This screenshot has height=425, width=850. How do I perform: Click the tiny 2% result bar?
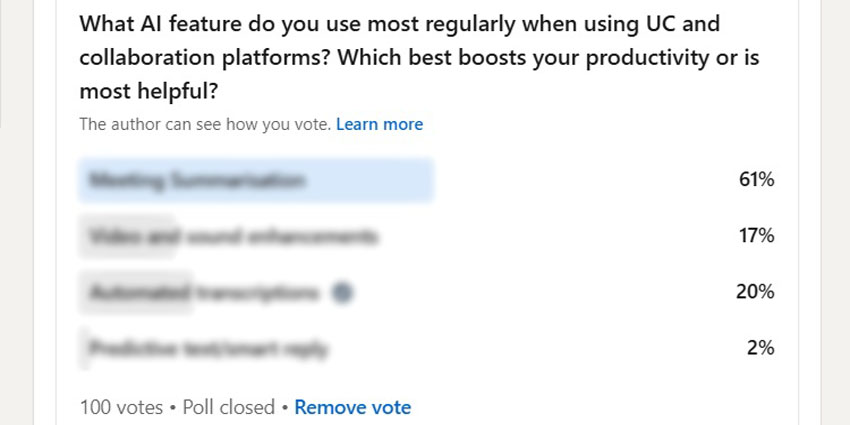83,349
